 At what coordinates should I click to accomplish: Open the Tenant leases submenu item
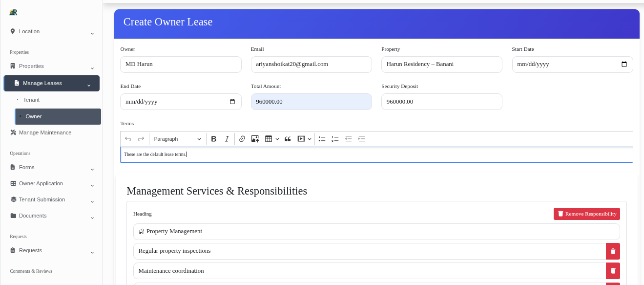click(x=31, y=100)
